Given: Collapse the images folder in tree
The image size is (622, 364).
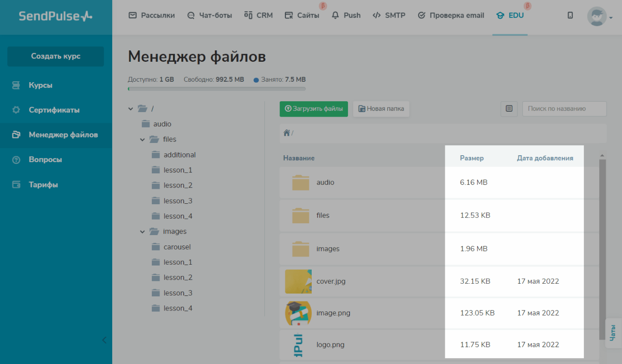Looking at the screenshot, I should [x=143, y=232].
